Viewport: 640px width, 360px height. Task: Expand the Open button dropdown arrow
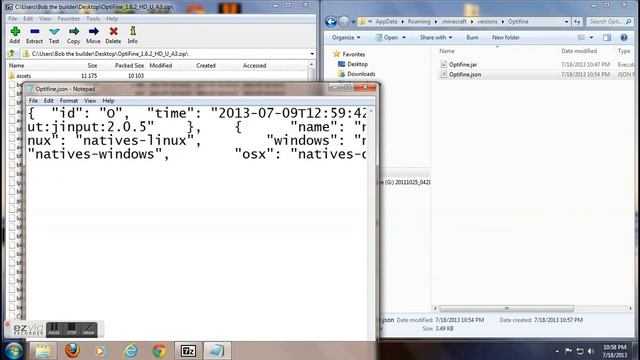click(x=404, y=38)
